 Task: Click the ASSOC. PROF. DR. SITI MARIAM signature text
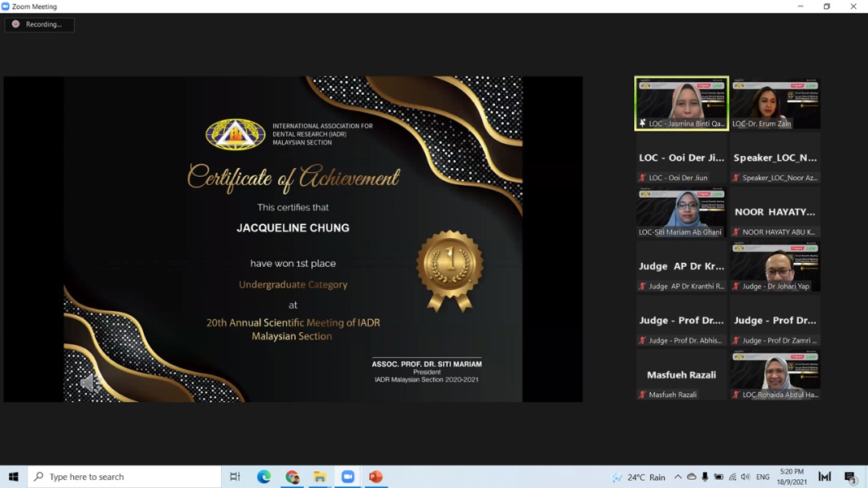[426, 364]
